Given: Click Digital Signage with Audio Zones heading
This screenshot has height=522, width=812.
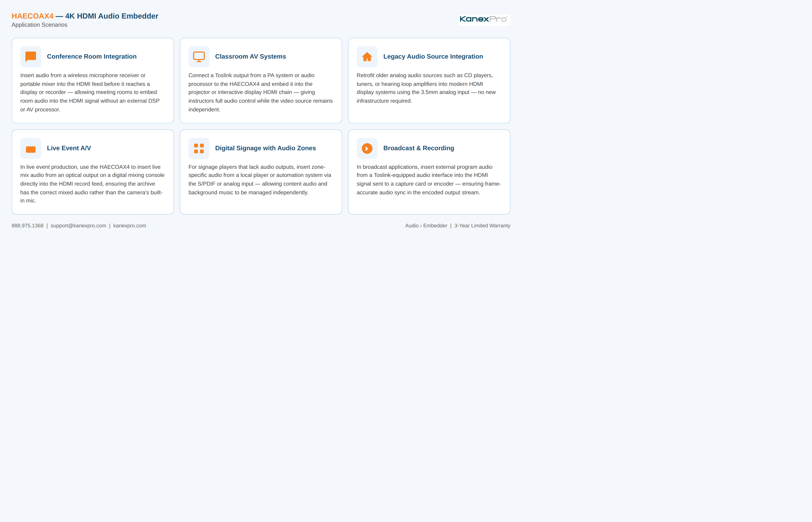Looking at the screenshot, I should tap(265, 148).
